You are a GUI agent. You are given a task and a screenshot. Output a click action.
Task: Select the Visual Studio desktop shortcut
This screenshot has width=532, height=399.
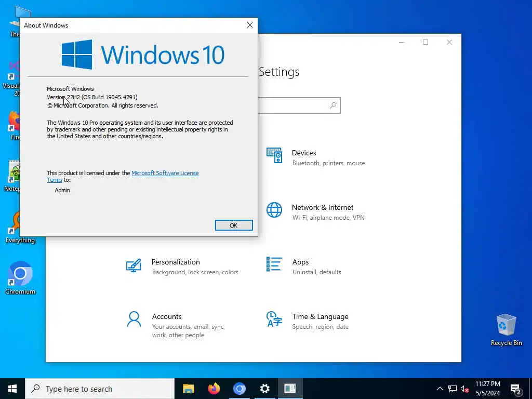[x=12, y=79]
